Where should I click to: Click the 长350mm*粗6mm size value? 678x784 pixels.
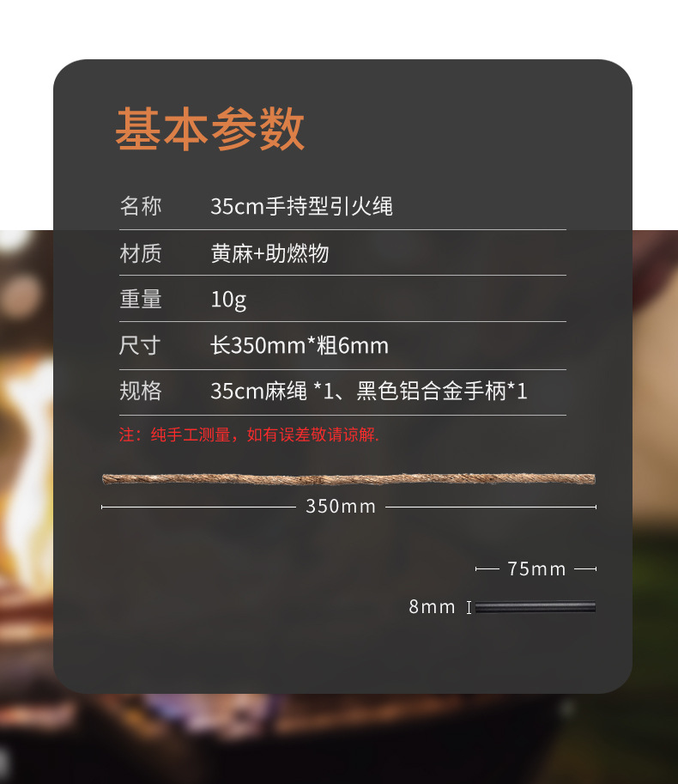point(300,345)
